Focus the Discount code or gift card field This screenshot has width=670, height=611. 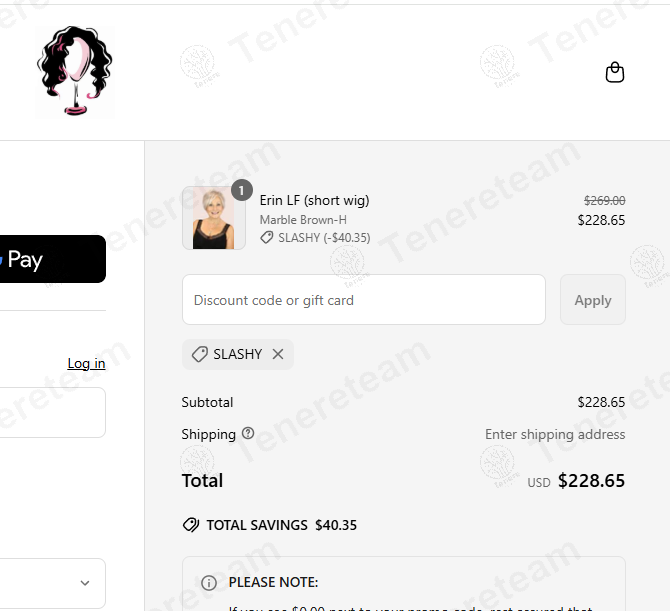click(x=364, y=300)
